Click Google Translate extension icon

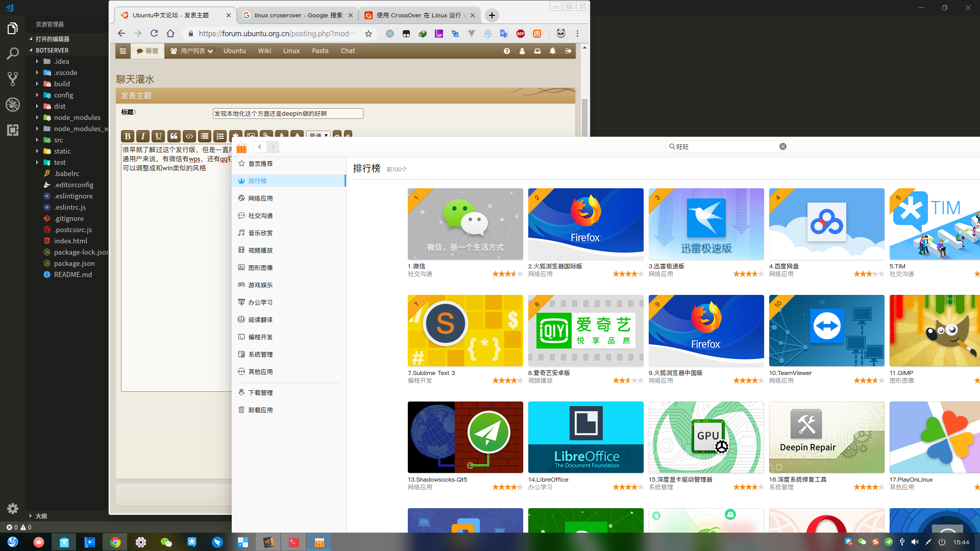point(504,34)
